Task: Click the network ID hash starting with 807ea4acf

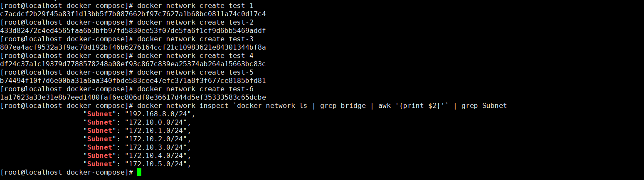Action: [x=133, y=47]
